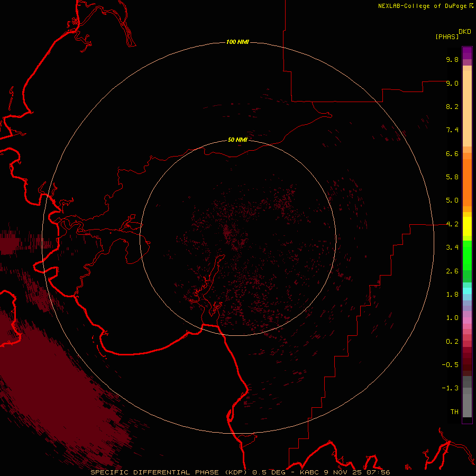Select the -1.3 legend value
This screenshot has height=476, width=476.
click(x=450, y=388)
